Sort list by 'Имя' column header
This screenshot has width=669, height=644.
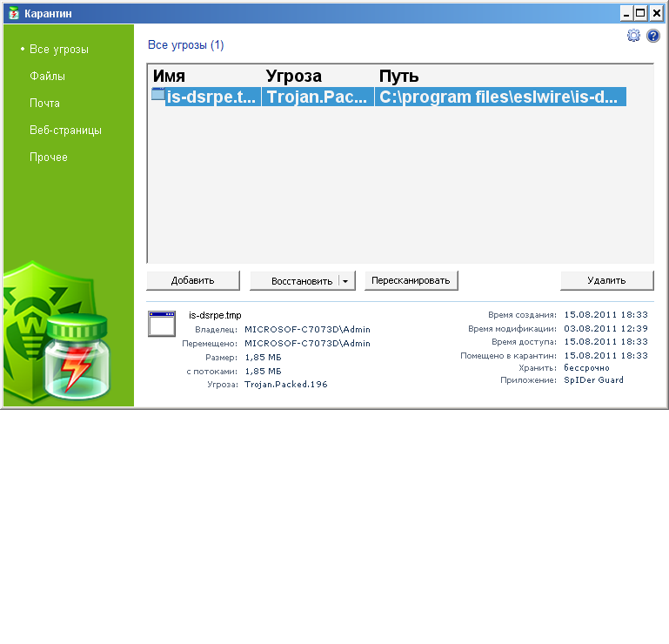click(x=169, y=76)
